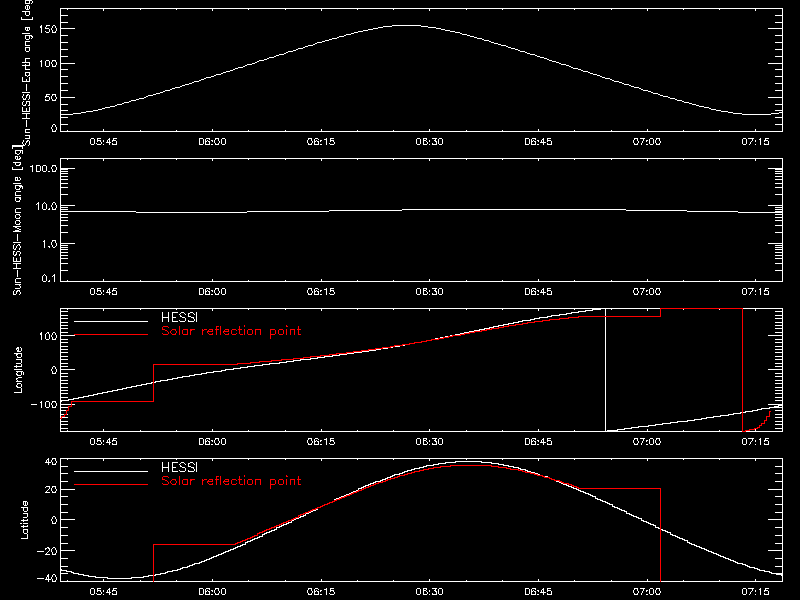This screenshot has height=600, width=800.
Task: Click the flat Sun-HESSI-Moon angle line
Action: [421, 211]
